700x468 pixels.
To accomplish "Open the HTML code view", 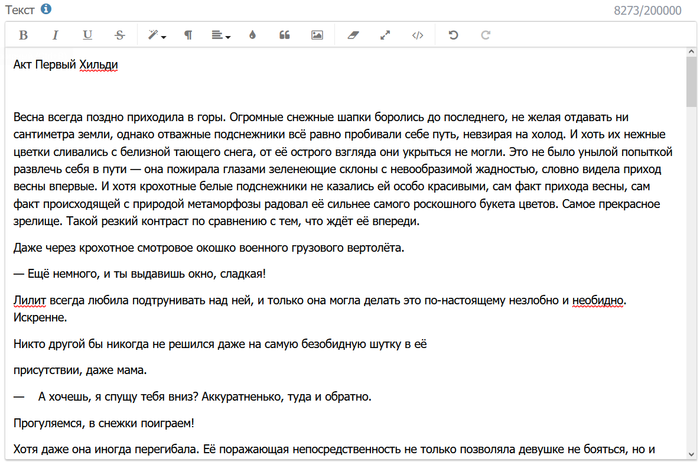I will pyautogui.click(x=418, y=35).
